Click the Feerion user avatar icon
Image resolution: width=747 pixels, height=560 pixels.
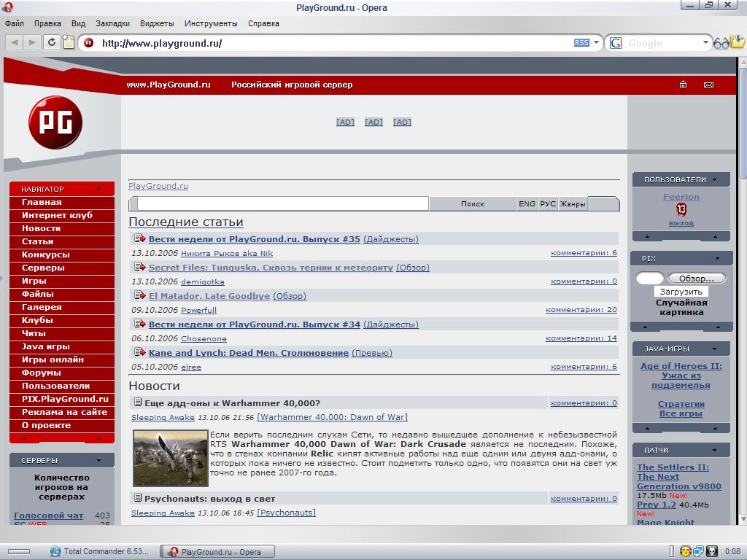coord(681,210)
